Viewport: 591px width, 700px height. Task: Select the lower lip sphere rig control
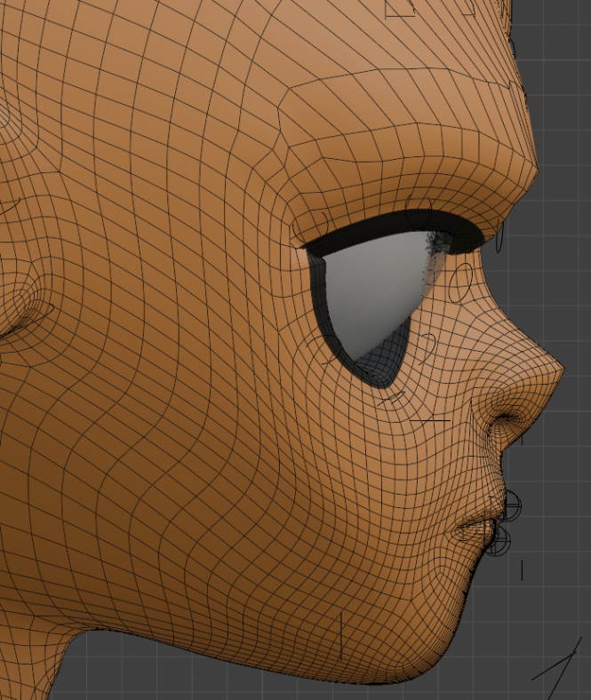point(500,538)
